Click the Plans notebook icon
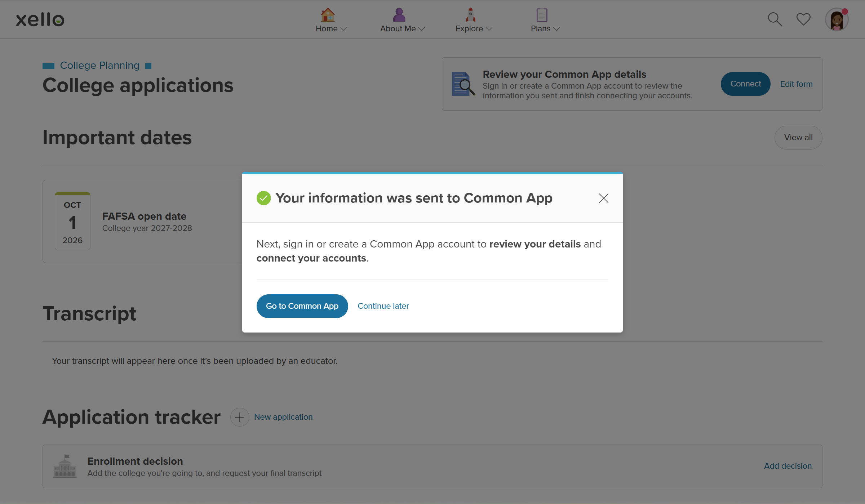865x504 pixels. pyautogui.click(x=542, y=15)
